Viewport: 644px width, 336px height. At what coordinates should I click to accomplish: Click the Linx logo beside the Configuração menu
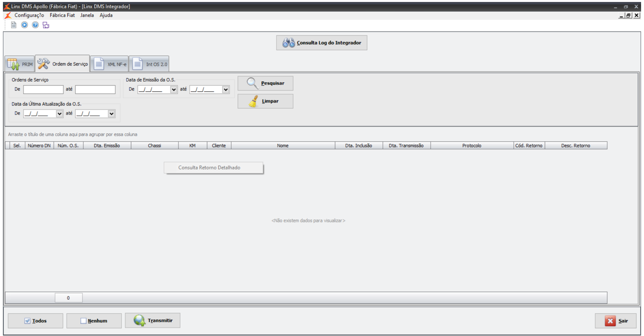pos(8,15)
